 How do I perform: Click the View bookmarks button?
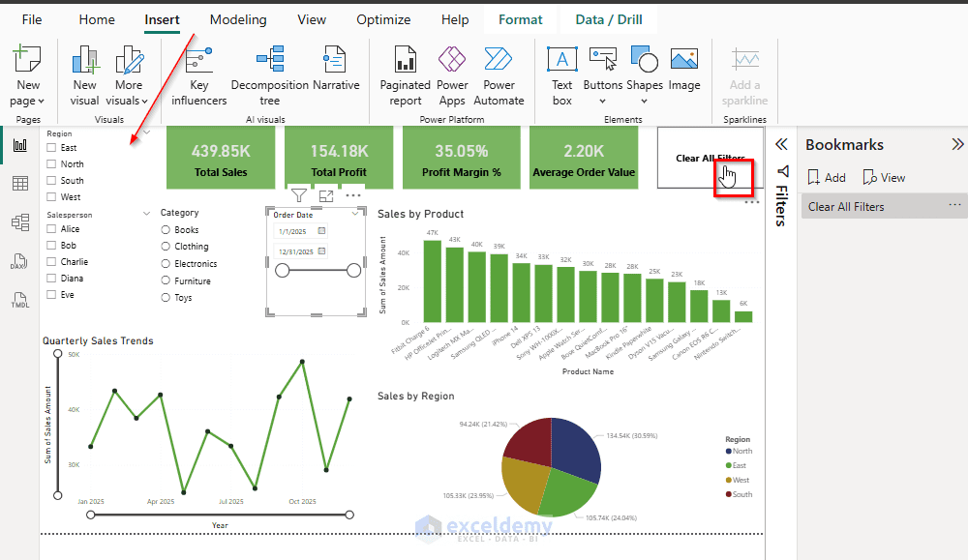point(884,178)
